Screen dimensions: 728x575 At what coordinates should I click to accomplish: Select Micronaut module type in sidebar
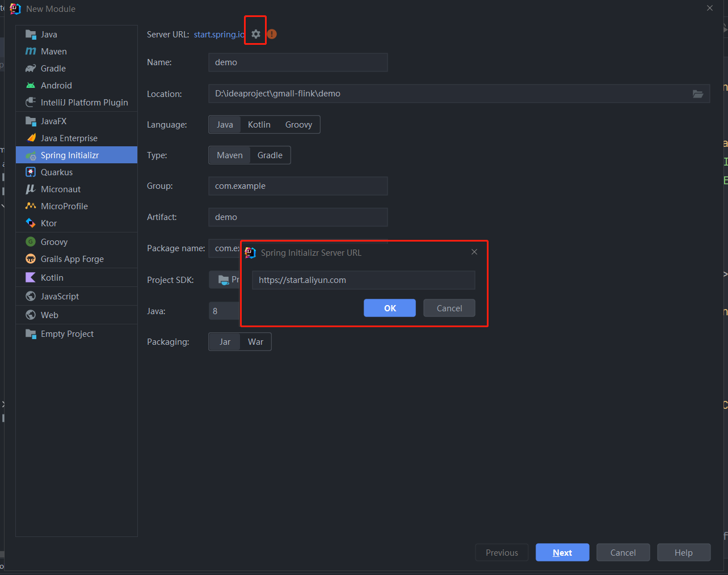tap(77, 189)
